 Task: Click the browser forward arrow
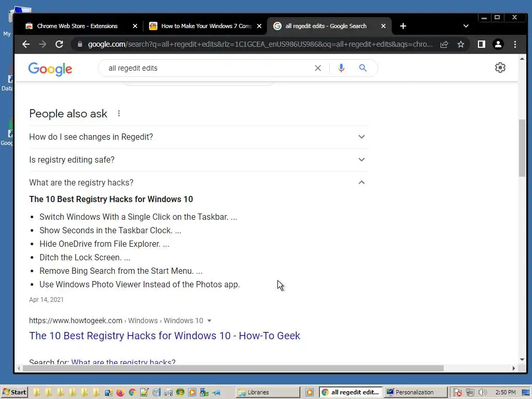[43, 45]
